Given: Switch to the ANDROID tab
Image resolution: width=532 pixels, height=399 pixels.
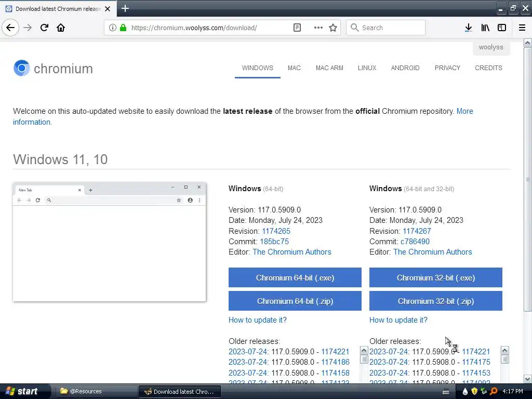Looking at the screenshot, I should tap(405, 68).
